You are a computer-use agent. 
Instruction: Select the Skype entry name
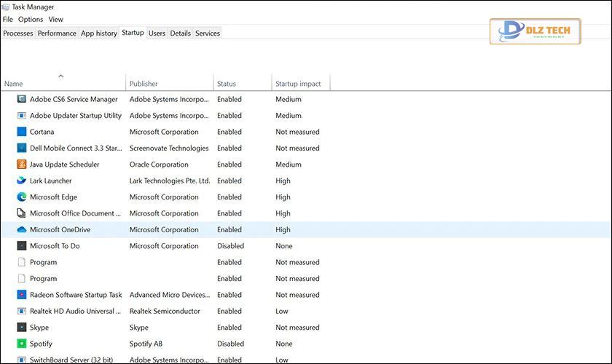click(x=39, y=328)
